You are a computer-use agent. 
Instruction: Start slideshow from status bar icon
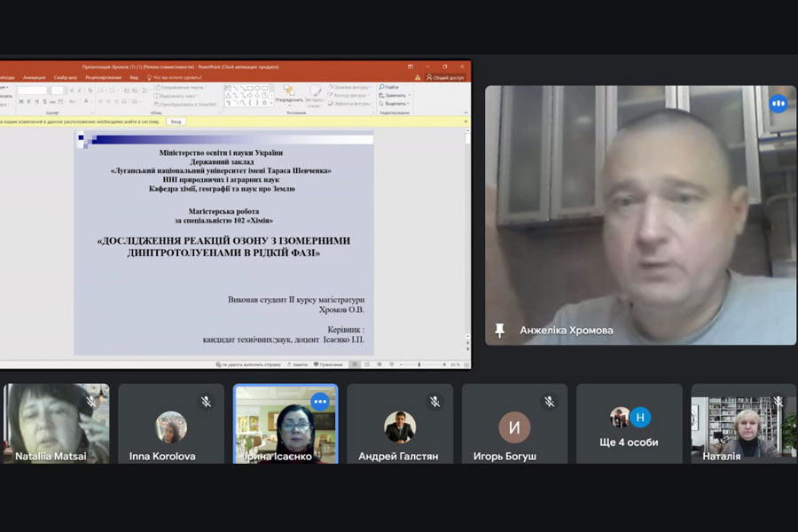[x=391, y=364]
